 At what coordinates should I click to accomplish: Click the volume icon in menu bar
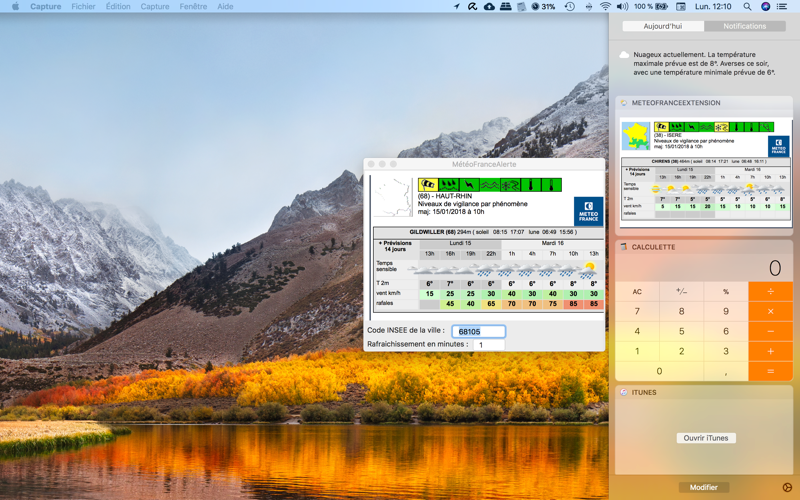[x=622, y=7]
